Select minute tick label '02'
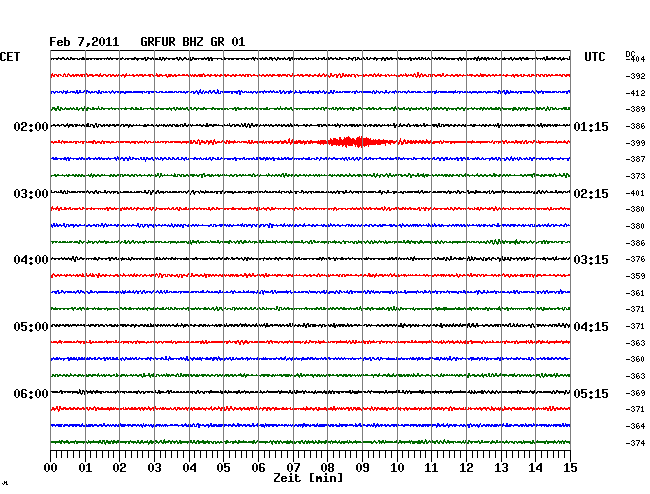 119,467
